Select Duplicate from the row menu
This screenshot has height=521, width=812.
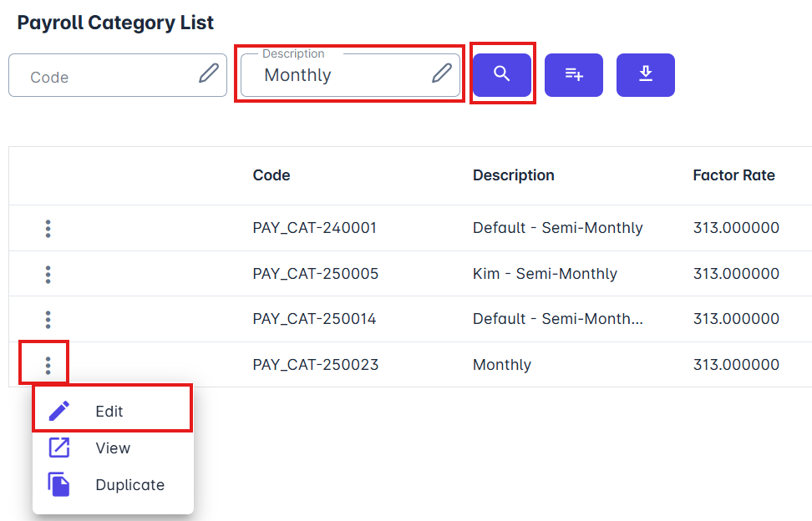(x=129, y=485)
